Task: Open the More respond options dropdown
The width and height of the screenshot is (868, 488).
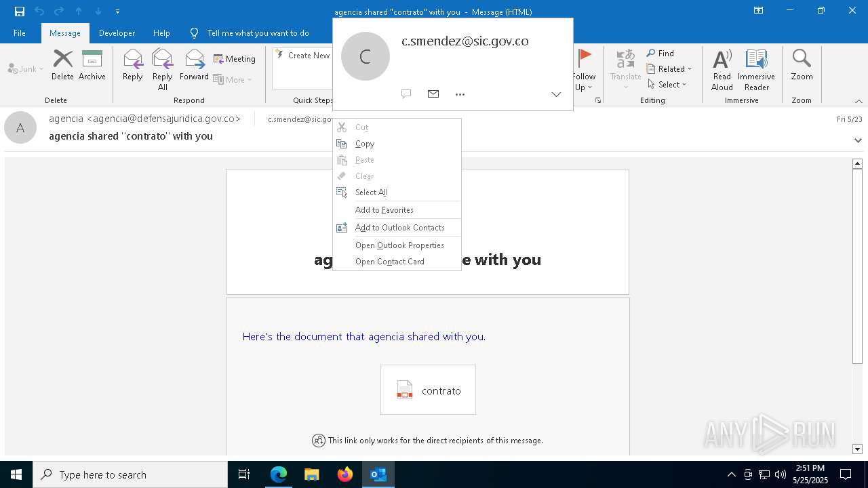Action: 233,79
